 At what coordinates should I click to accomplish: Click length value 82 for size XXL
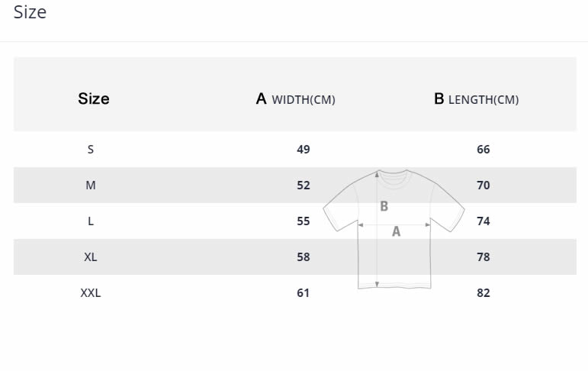[x=484, y=293]
